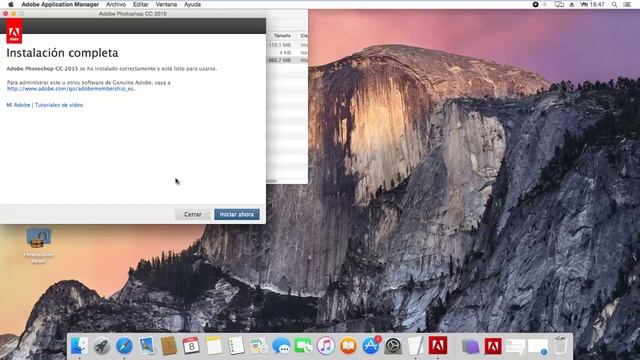This screenshot has width=640, height=360.
Task: Open Finder from the Dock
Action: pos(79,346)
